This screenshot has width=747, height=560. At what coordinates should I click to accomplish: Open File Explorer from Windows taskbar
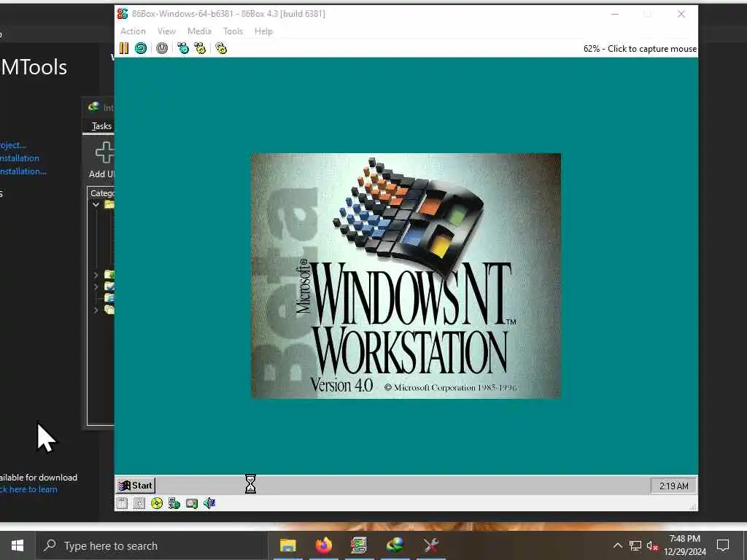(287, 545)
